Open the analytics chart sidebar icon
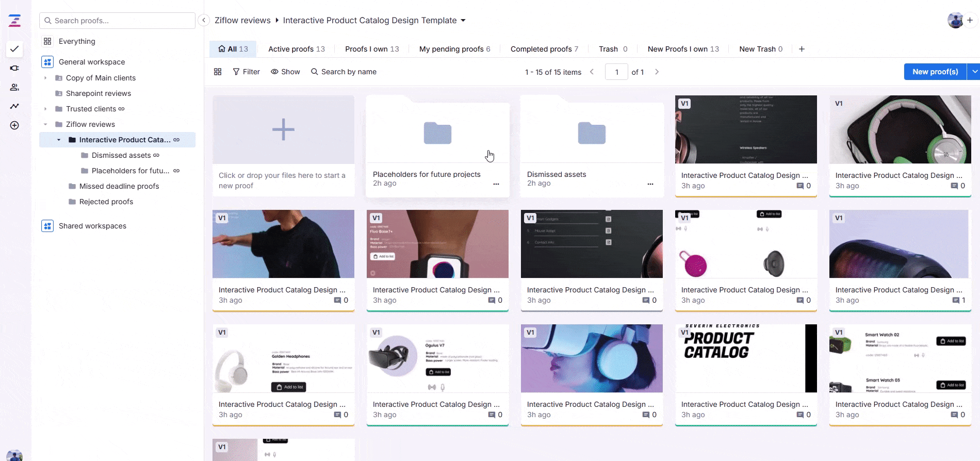The width and height of the screenshot is (980, 461). [x=14, y=106]
